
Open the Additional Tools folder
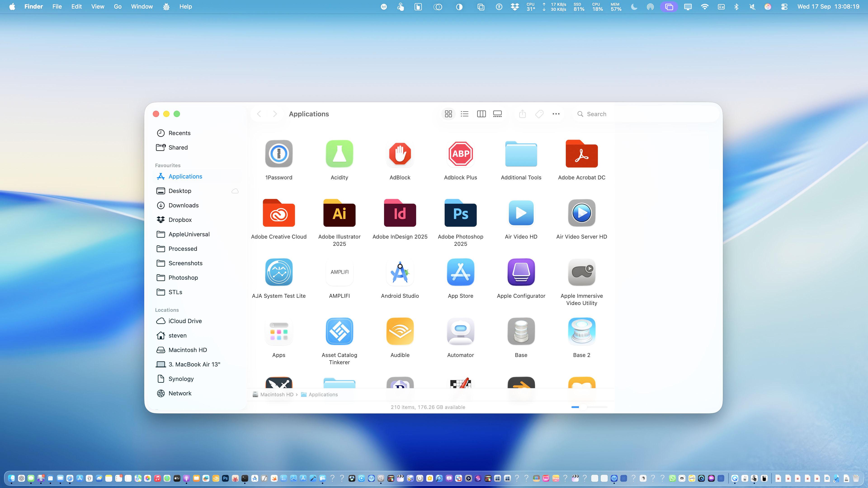pyautogui.click(x=521, y=154)
